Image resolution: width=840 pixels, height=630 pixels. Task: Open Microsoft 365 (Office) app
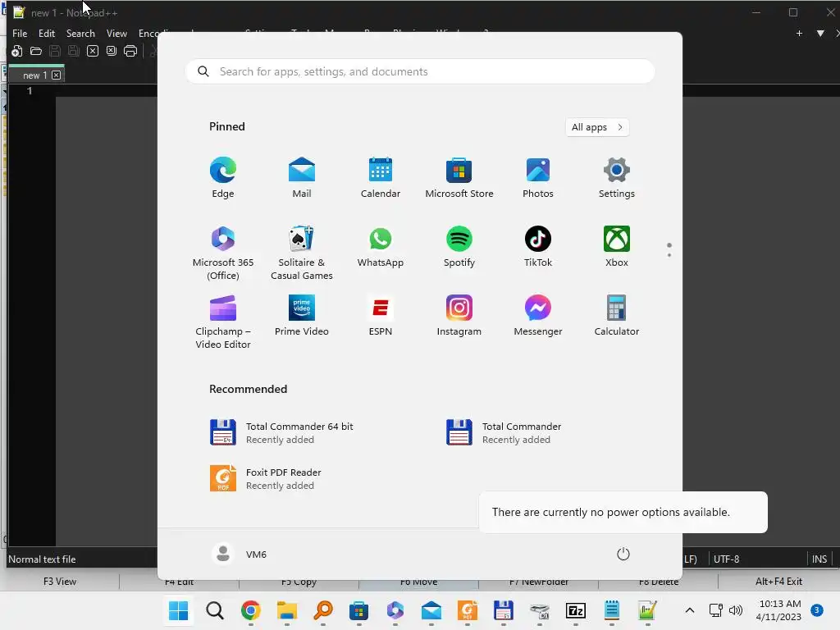point(223,253)
